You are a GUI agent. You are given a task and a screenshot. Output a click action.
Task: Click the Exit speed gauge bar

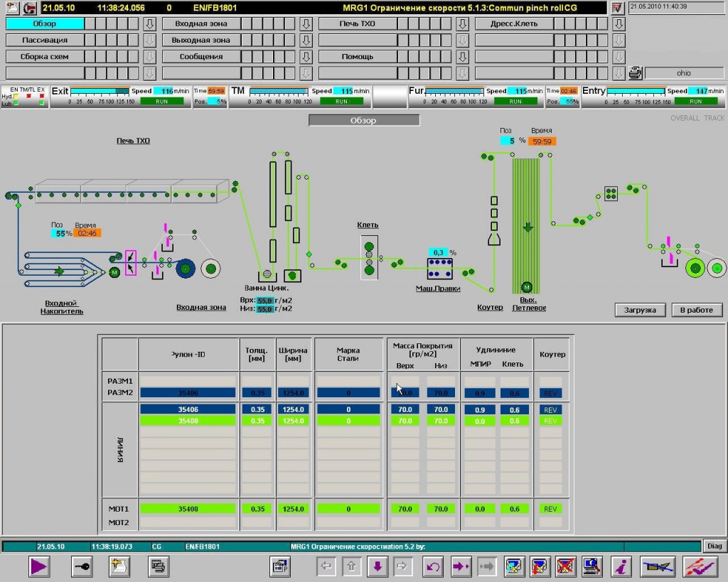click(100, 91)
